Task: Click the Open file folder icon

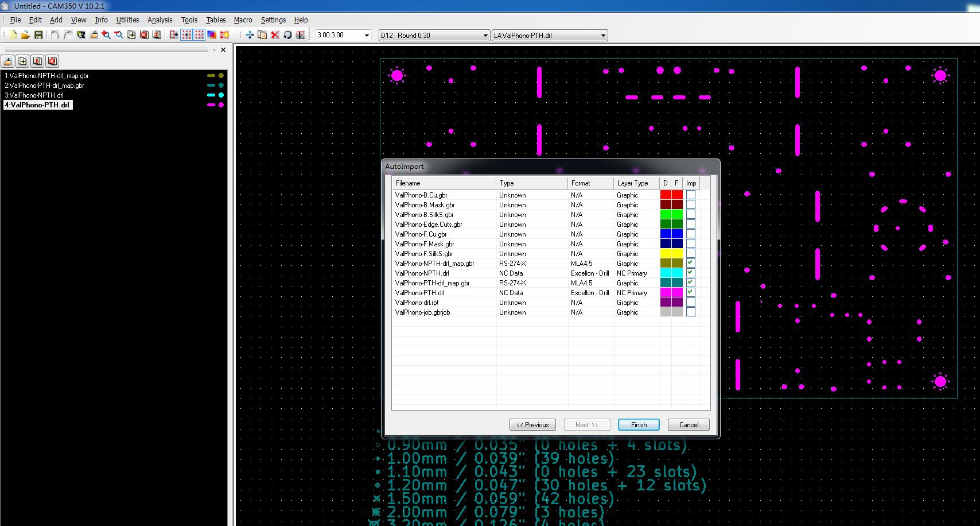Action: click(x=25, y=35)
